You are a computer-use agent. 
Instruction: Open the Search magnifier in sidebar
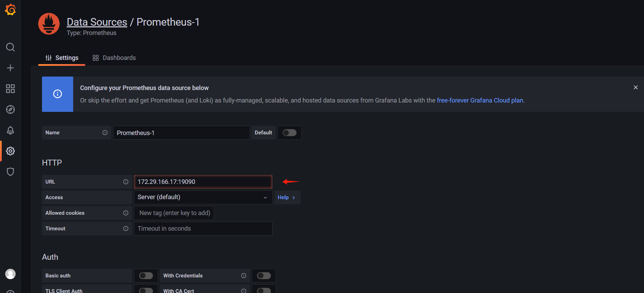click(10, 47)
